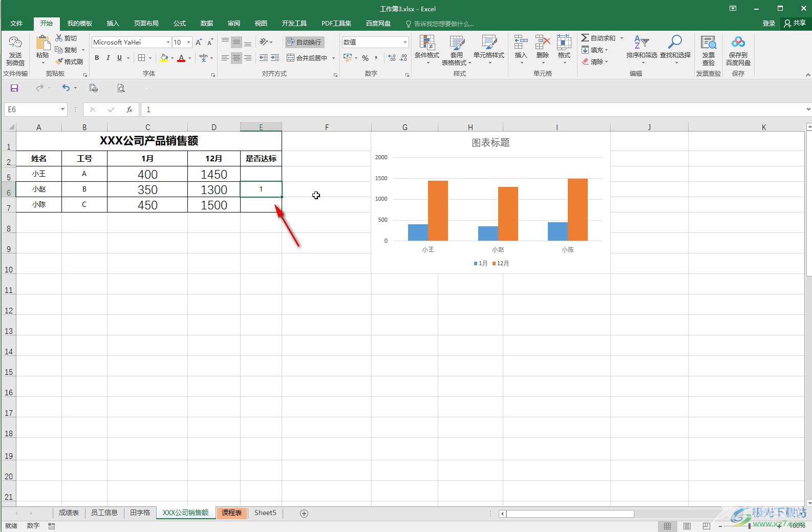Expand Merge and Center dropdown arrow

(333, 58)
